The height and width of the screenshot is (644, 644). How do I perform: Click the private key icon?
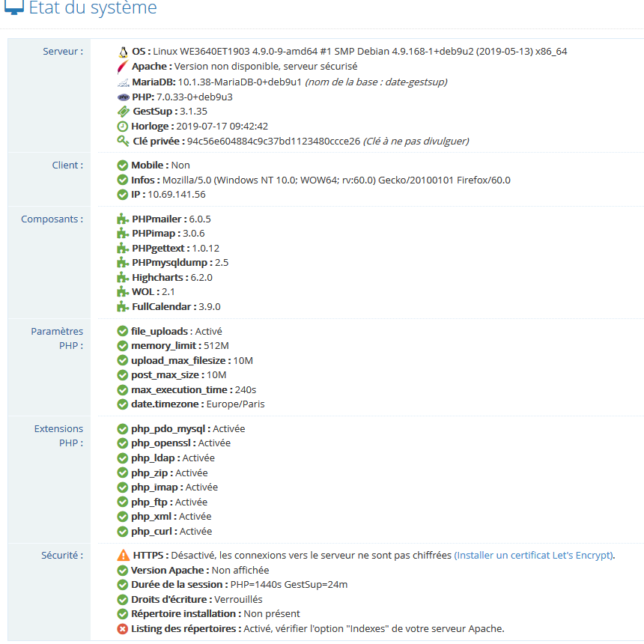123,141
